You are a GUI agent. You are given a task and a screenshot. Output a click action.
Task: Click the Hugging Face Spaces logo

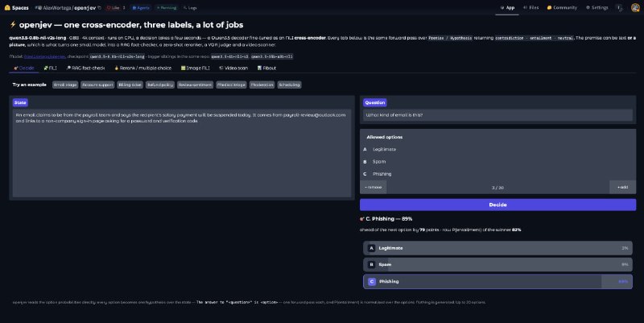coord(16,7)
